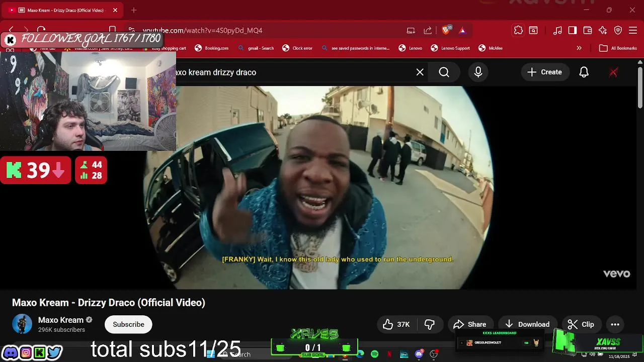Open the Brave Shields lion icon
This screenshot has width=644, height=362.
pyautogui.click(x=446, y=30)
